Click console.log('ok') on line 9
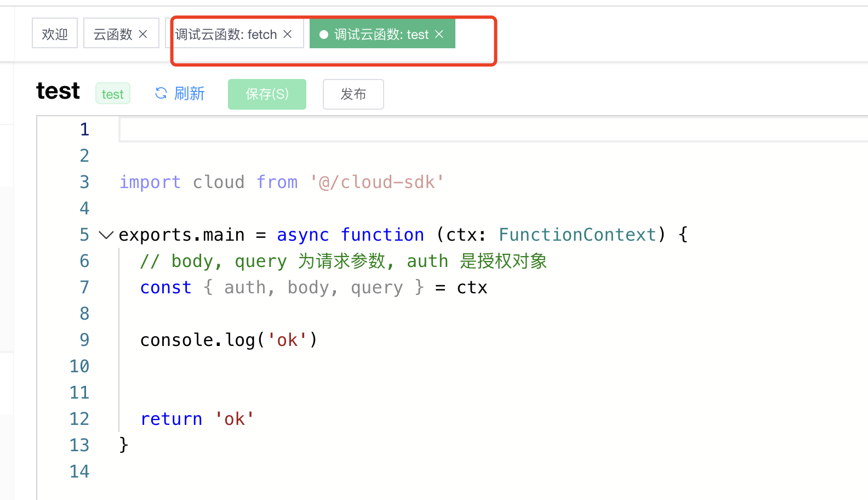 (229, 340)
